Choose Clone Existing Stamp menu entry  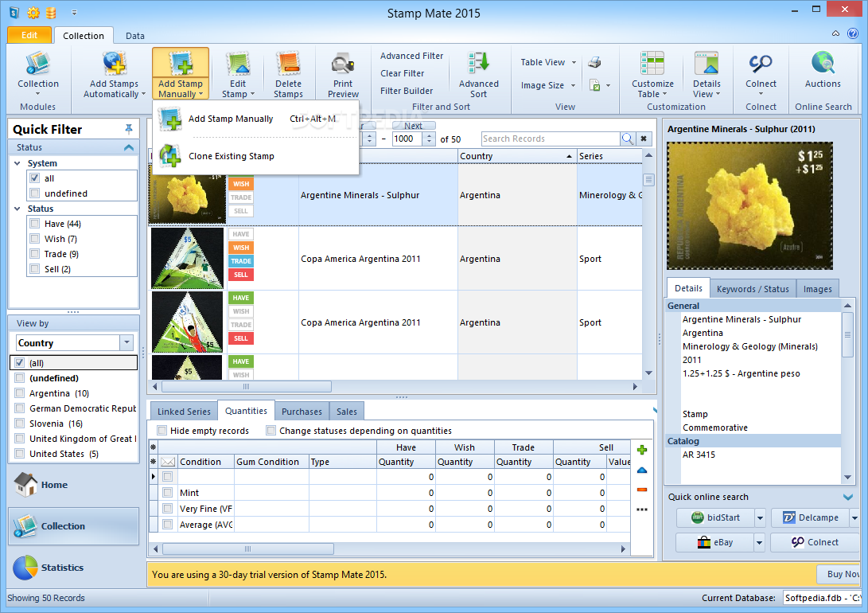[x=255, y=156]
